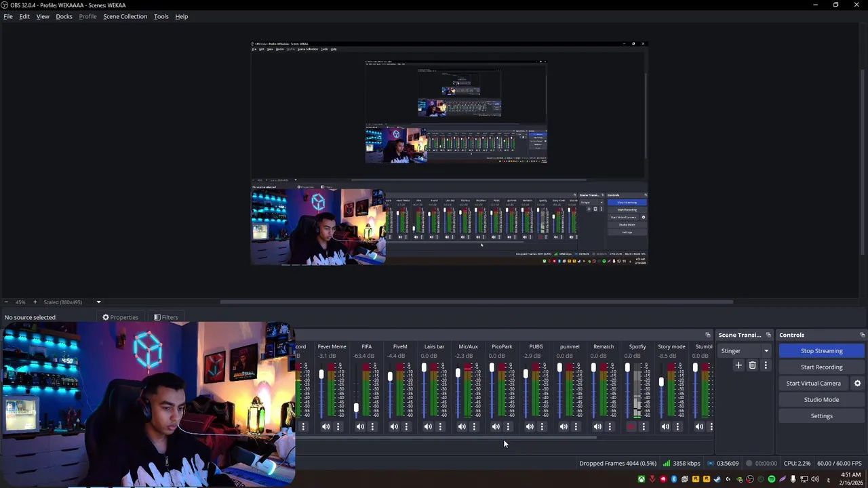Viewport: 868px width, 488px height.
Task: Open the three-dot menu for Fever Meme channel
Action: point(338,426)
